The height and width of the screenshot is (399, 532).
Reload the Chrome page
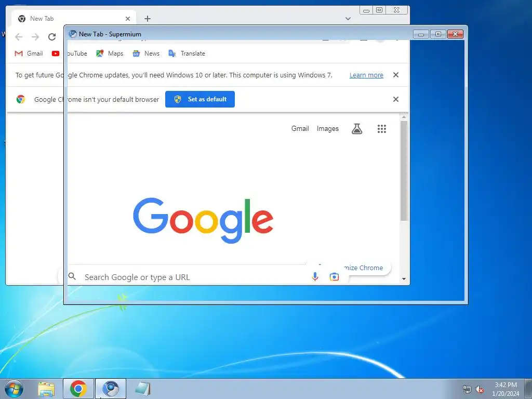coord(52,37)
